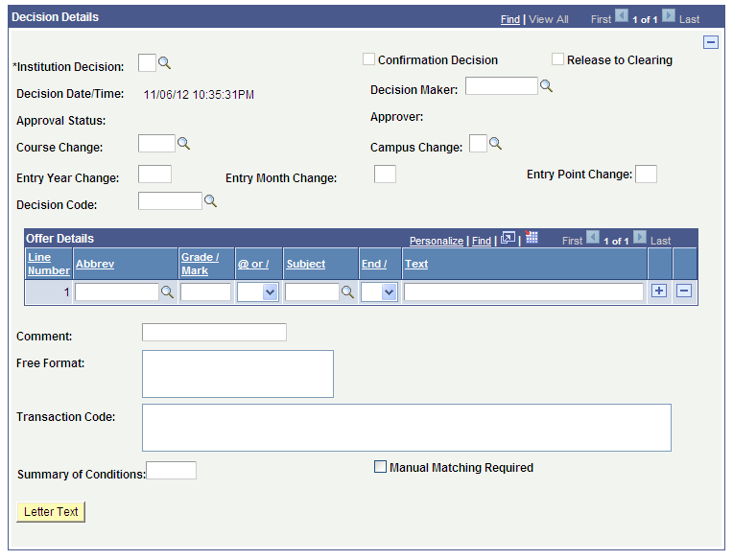The height and width of the screenshot is (560, 733).
Task: Enable the Release to Clearing checkbox
Action: point(557,59)
